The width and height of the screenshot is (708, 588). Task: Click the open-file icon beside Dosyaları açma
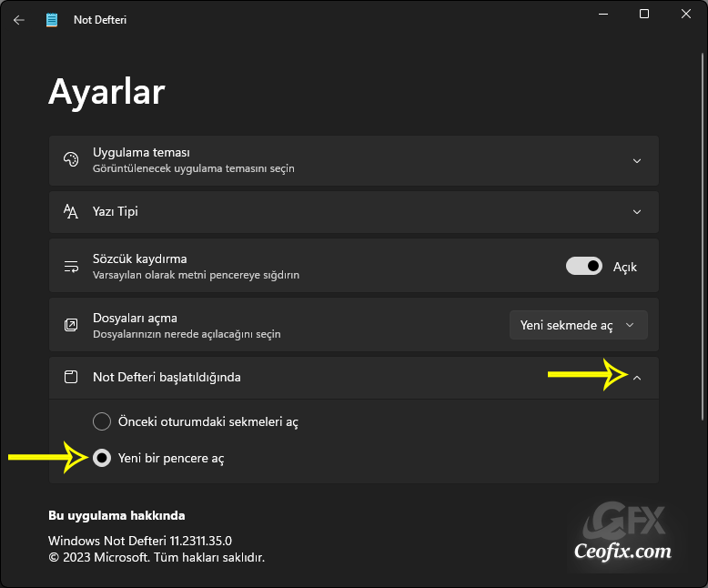pyautogui.click(x=71, y=325)
